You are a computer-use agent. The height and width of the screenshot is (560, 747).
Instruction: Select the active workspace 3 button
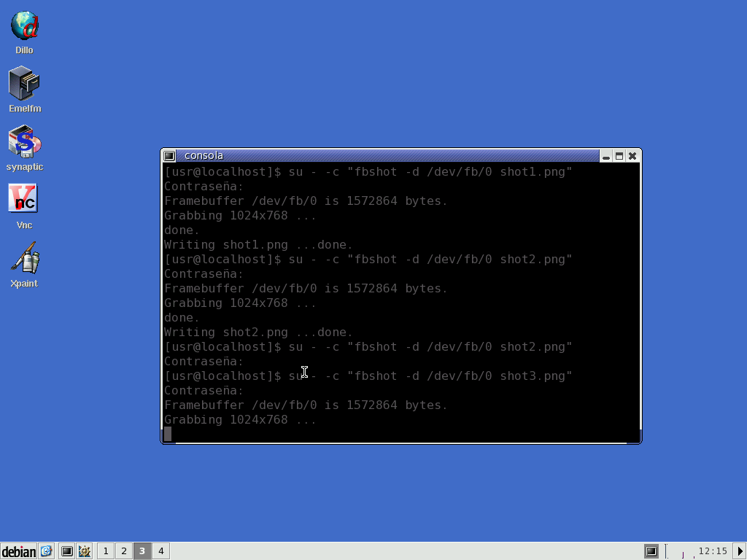coord(142,551)
